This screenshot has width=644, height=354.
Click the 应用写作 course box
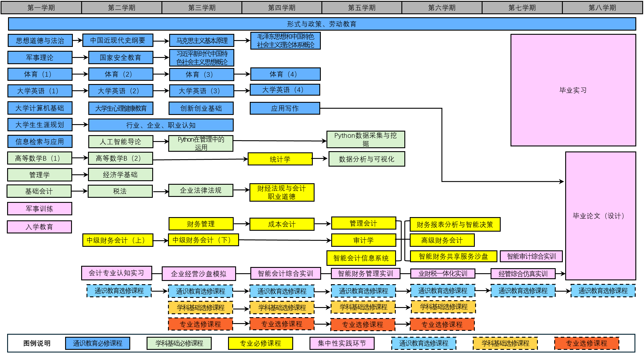[x=285, y=108]
